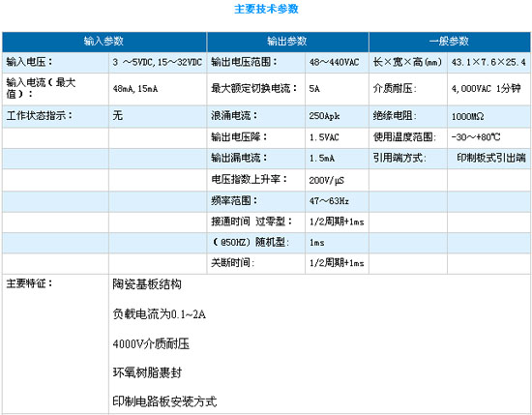Click the 主要技术参数 title heading
The height and width of the screenshot is (415, 532).
coord(266,9)
